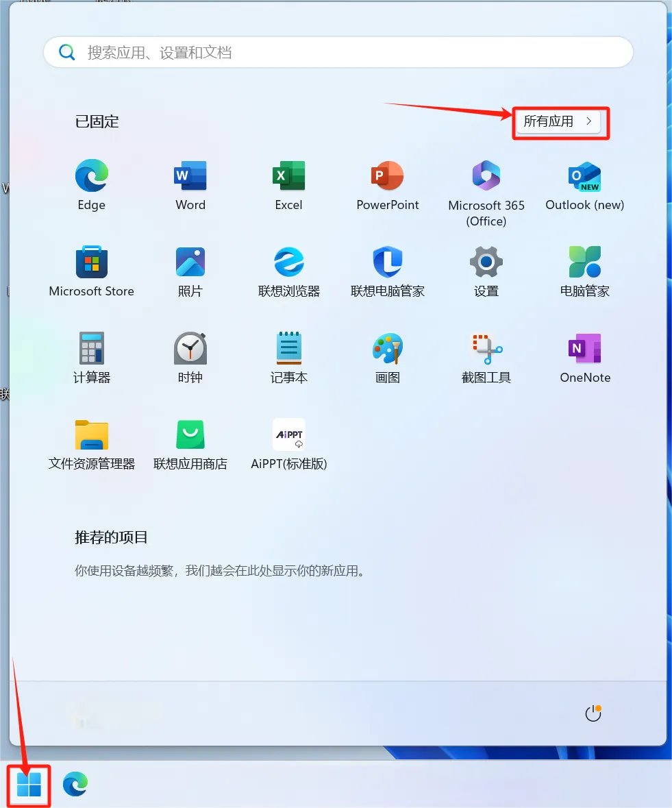Click the 所有应用 button
This screenshot has height=808, width=672.
559,121
